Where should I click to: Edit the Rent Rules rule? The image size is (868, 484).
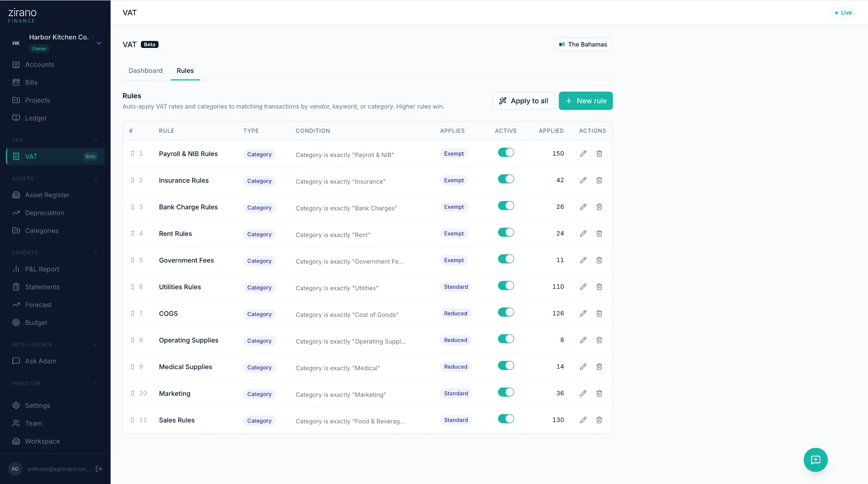point(583,233)
